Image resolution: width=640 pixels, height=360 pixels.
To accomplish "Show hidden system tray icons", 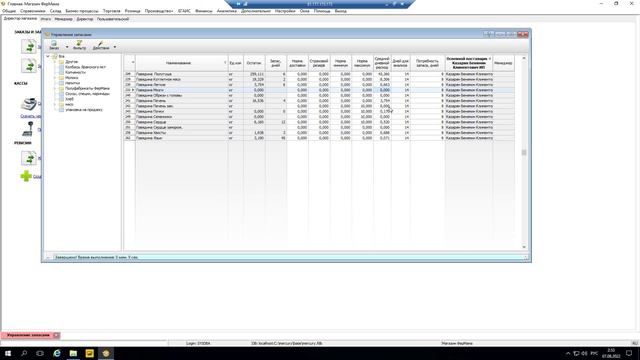I will [x=568, y=353].
